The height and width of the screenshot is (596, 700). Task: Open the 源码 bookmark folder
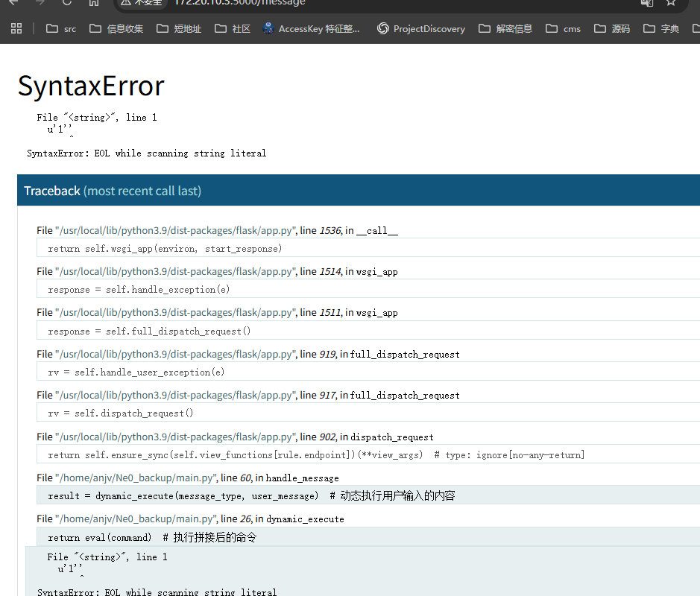tap(612, 28)
